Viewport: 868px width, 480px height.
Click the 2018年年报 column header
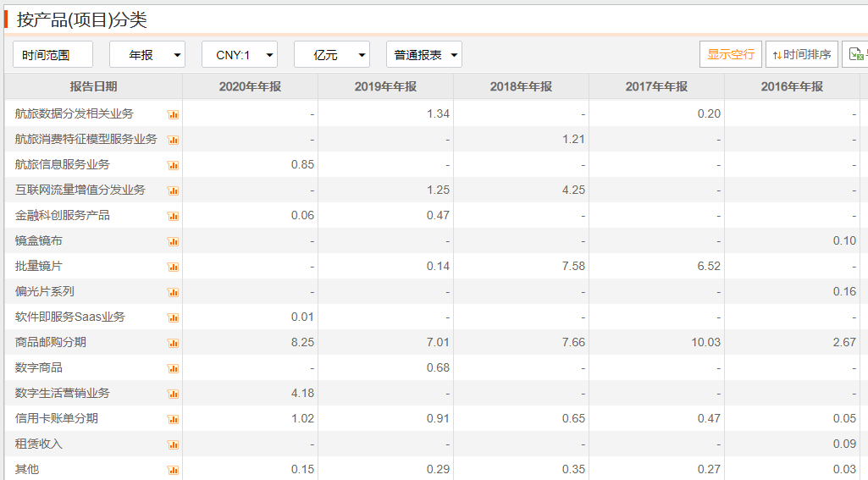521,86
